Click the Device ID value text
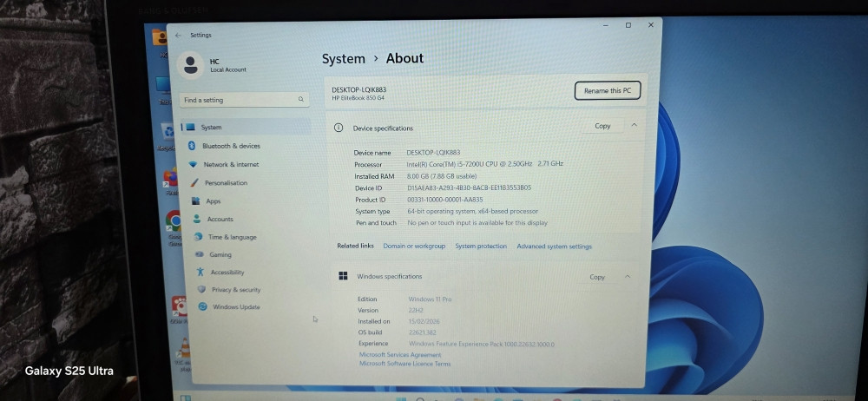The width and height of the screenshot is (868, 401). pyautogui.click(x=469, y=187)
